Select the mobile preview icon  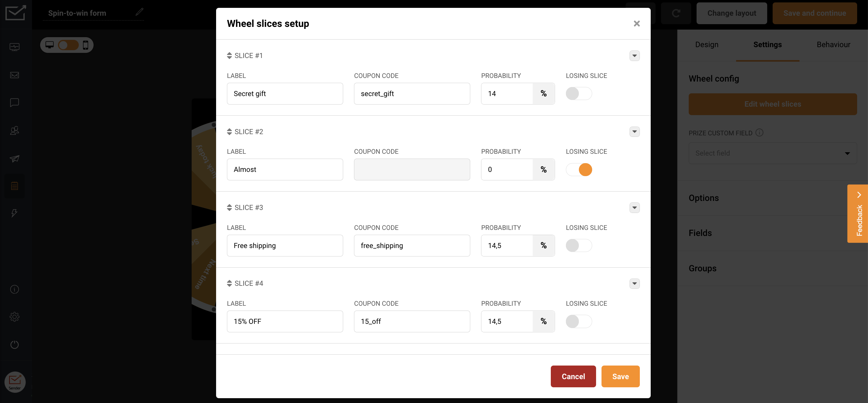pos(86,45)
